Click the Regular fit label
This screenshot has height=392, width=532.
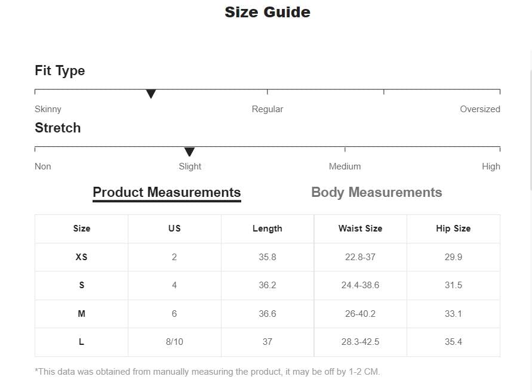(267, 109)
